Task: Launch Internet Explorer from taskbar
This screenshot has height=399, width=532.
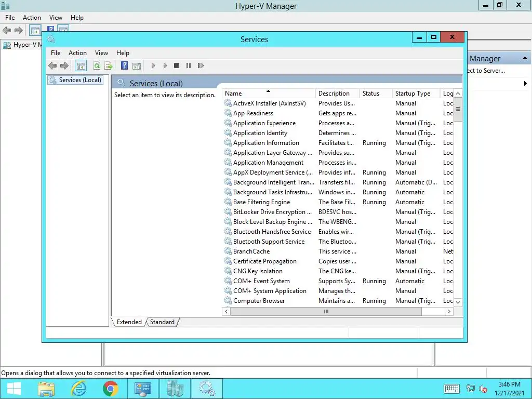Action: pyautogui.click(x=78, y=389)
